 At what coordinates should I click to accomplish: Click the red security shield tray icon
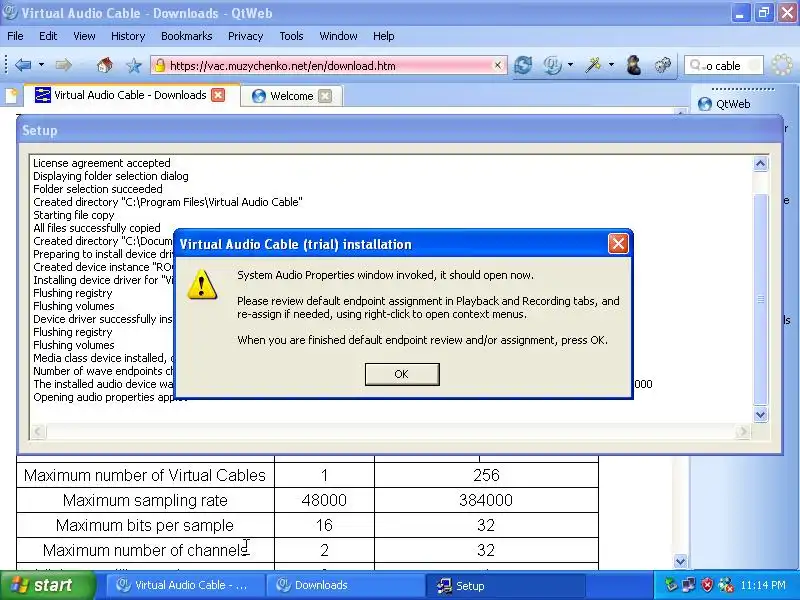click(707, 585)
